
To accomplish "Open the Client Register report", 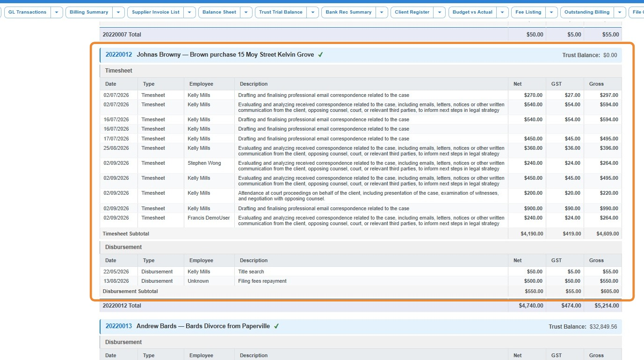I will 412,12.
